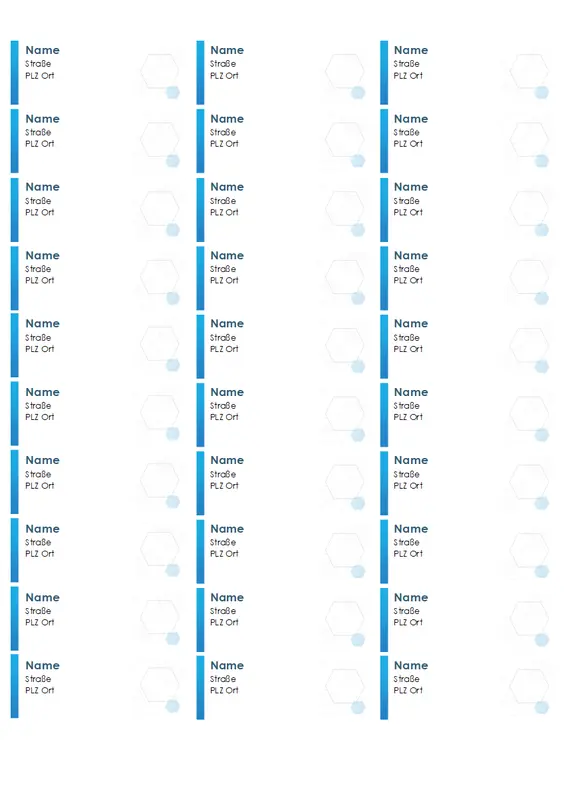This screenshot has width=564, height=800.
Task: Select "Name" heading in second-row left label
Action: tap(42, 119)
